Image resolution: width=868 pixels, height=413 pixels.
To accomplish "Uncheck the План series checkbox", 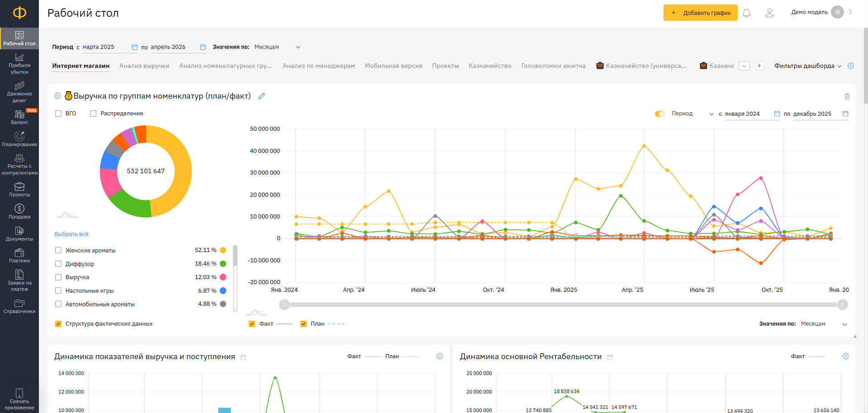I will point(304,324).
